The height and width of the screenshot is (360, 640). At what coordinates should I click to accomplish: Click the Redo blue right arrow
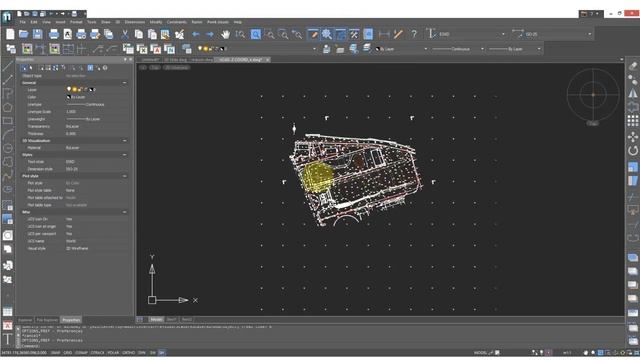(x=210, y=34)
